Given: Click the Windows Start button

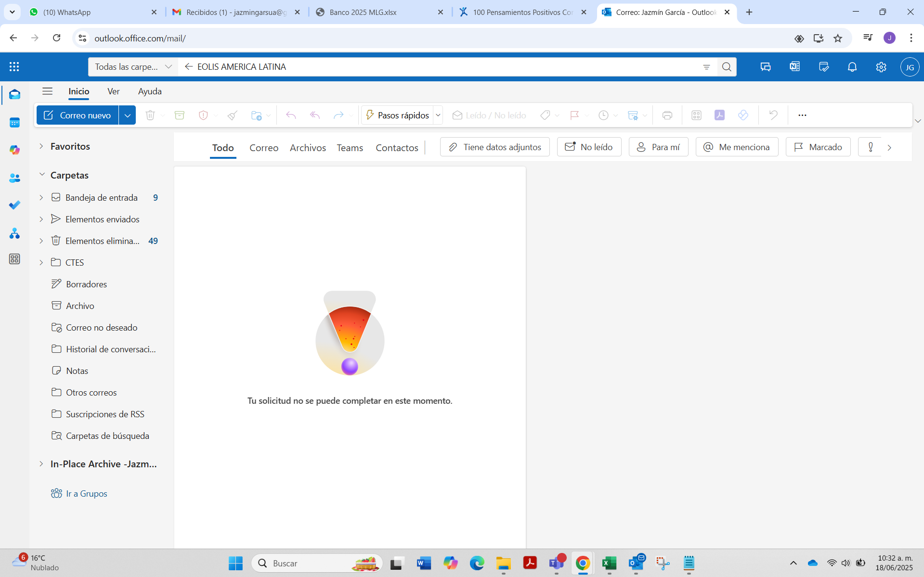Looking at the screenshot, I should (235, 563).
